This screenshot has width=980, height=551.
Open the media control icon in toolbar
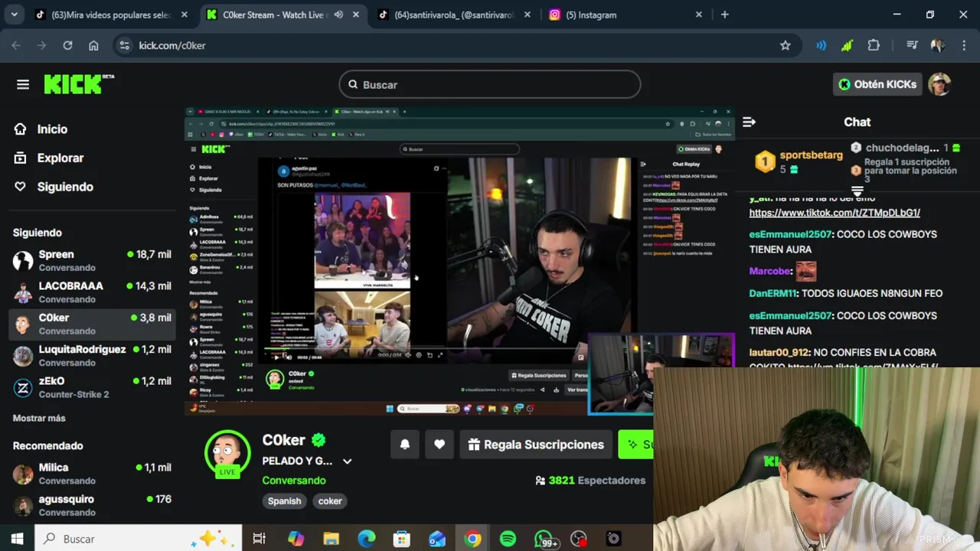point(911,45)
